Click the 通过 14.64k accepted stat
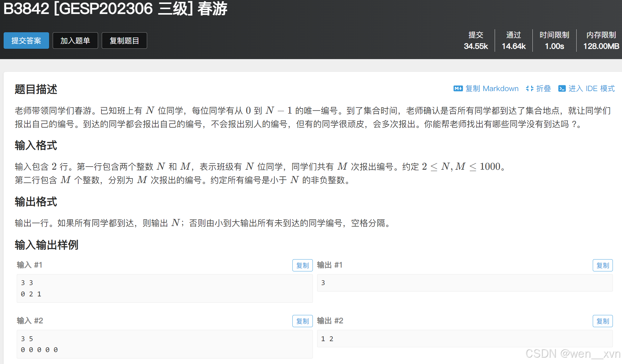This screenshot has width=622, height=364. [514, 41]
